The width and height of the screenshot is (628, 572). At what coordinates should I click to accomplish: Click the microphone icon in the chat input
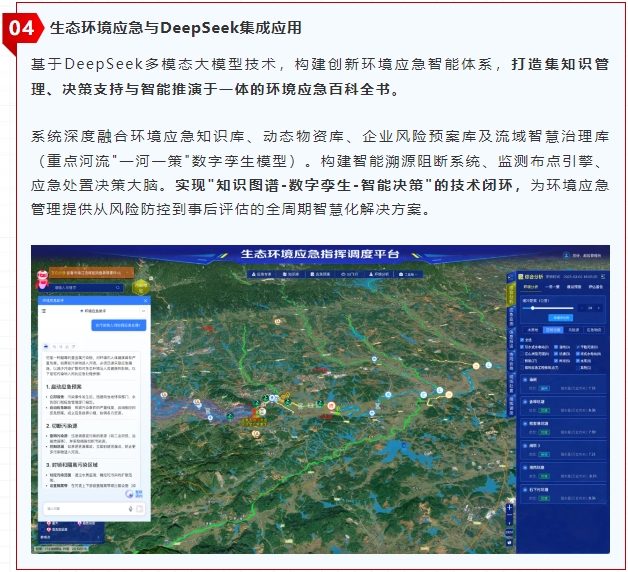coord(131,509)
